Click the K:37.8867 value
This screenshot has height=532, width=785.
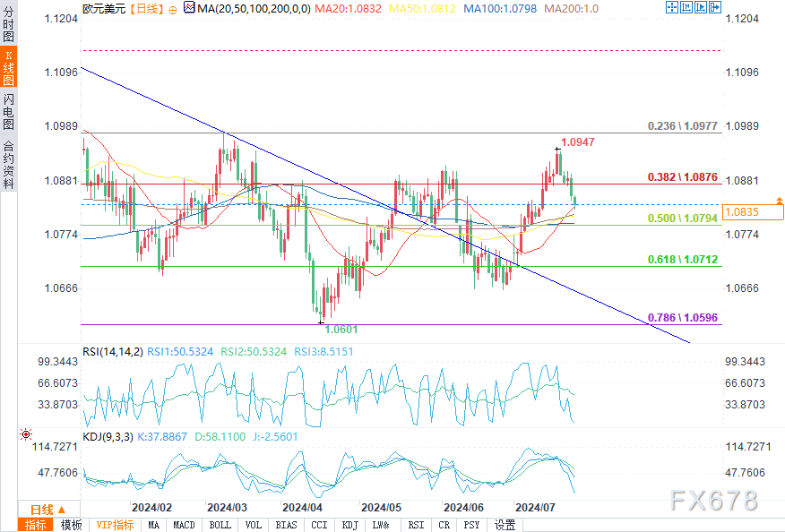coord(162,437)
